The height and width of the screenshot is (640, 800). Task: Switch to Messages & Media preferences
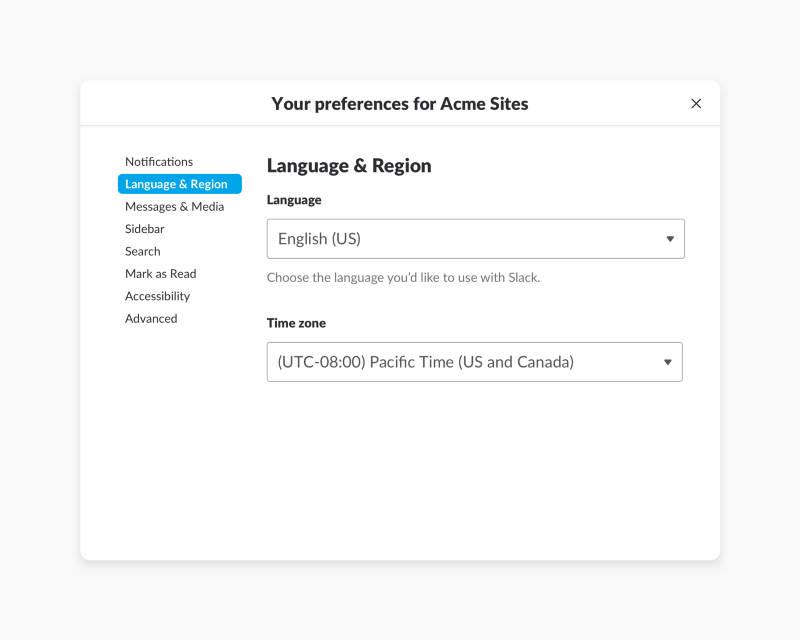[x=174, y=206]
